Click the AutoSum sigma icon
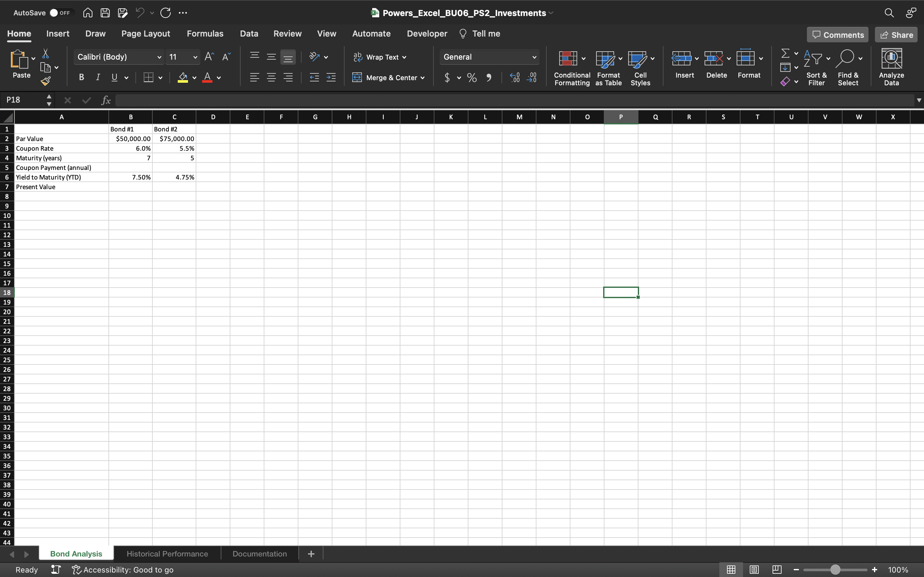The image size is (924, 577). coord(785,53)
